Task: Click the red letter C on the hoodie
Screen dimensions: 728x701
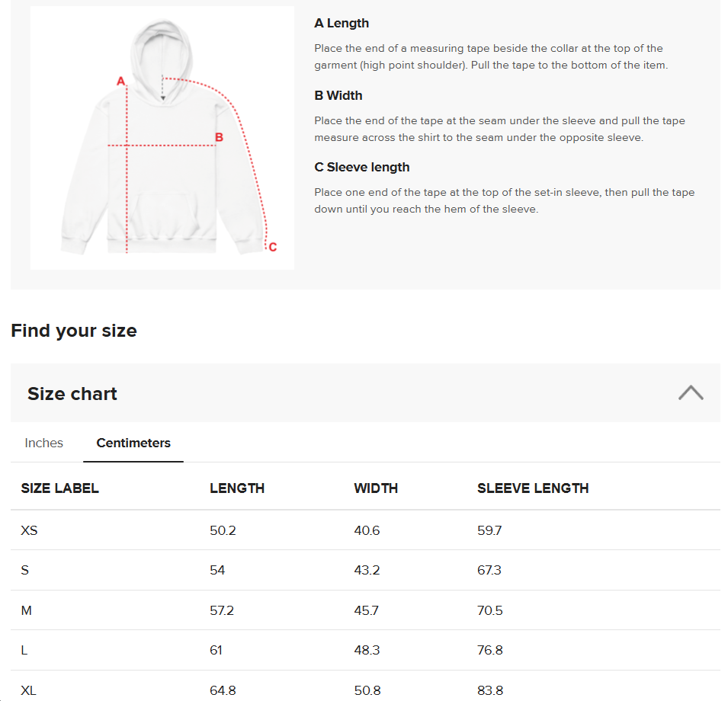Action: (271, 247)
